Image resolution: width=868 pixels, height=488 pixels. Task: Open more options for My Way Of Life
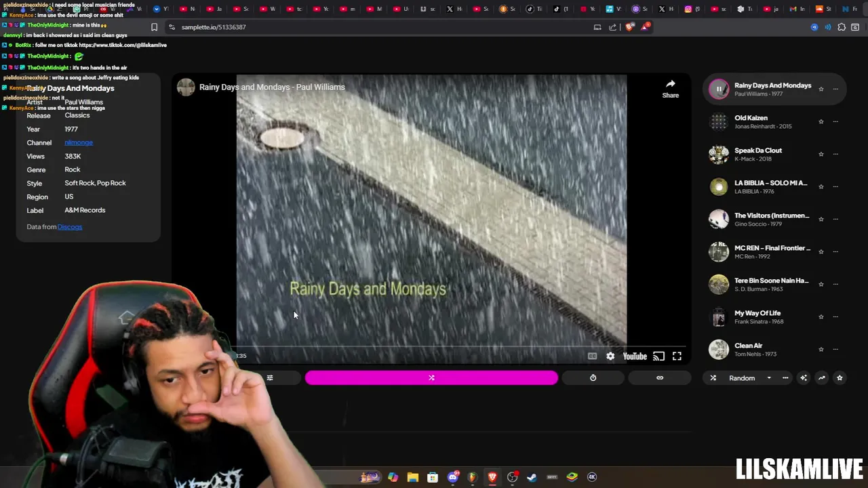tap(835, 317)
